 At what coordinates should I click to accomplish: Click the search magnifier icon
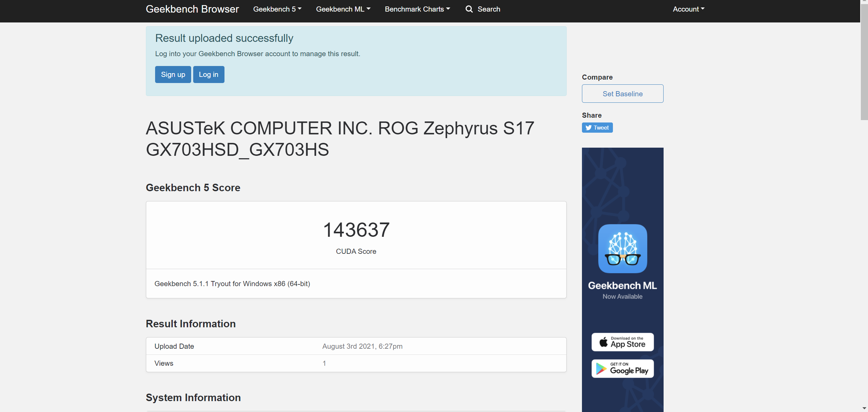tap(469, 9)
